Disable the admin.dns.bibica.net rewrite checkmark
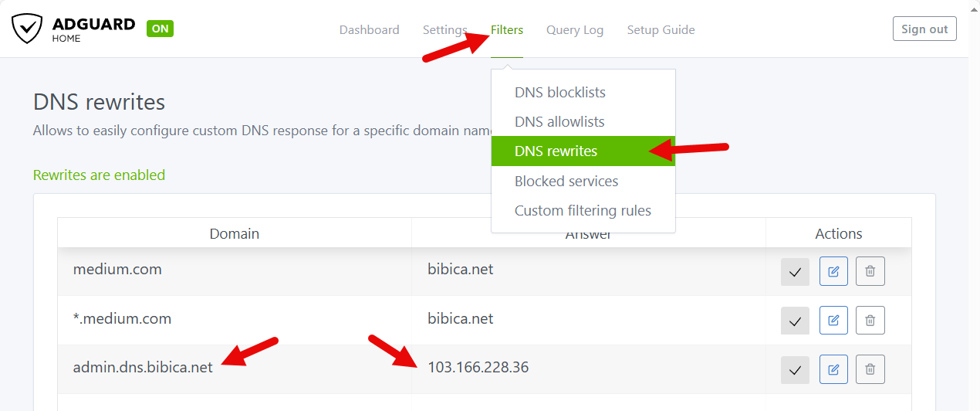The image size is (980, 411). coord(795,370)
